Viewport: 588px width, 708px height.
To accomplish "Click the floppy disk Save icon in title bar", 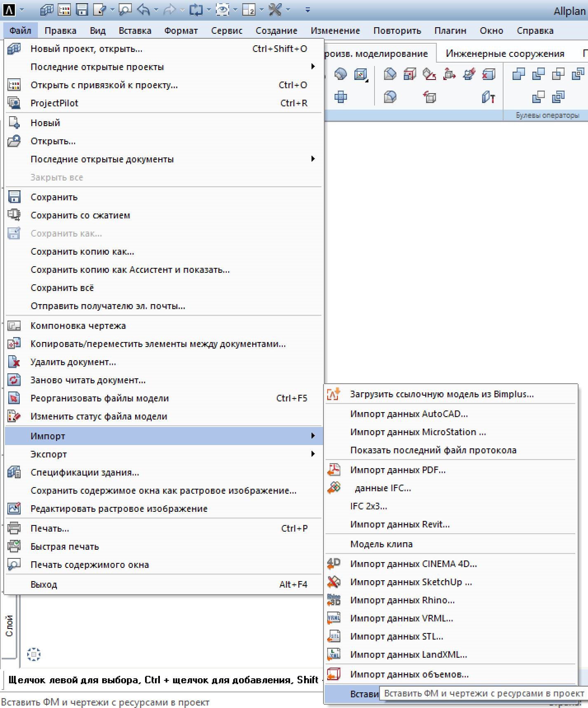I will pyautogui.click(x=82, y=9).
